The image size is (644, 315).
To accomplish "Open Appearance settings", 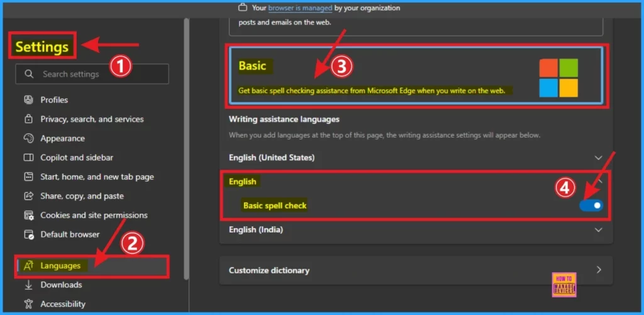I will [x=62, y=138].
